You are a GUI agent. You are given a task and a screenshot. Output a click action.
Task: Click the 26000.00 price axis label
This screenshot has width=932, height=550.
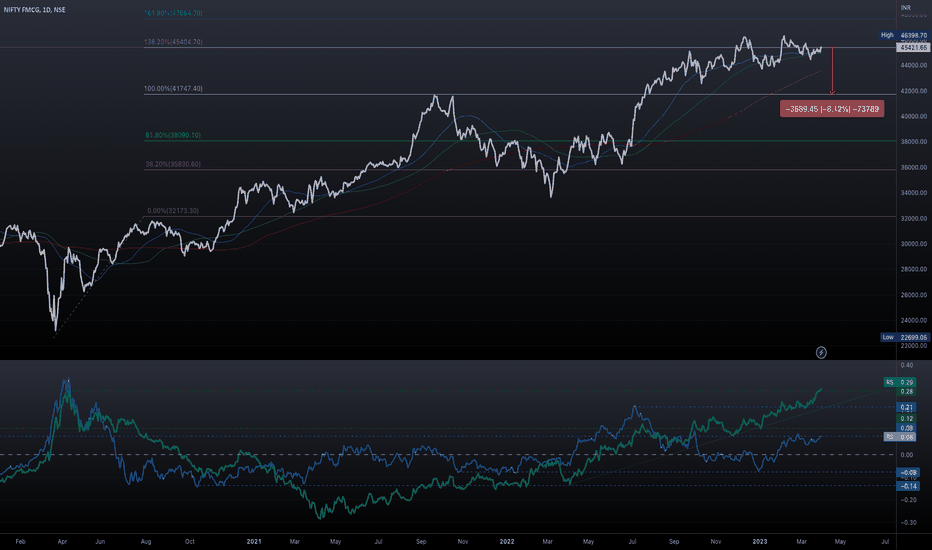(914, 295)
